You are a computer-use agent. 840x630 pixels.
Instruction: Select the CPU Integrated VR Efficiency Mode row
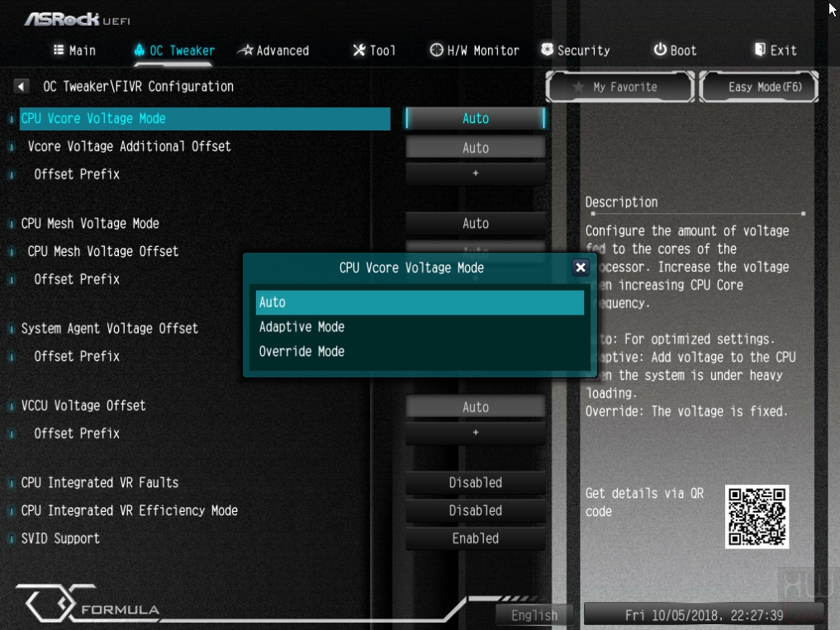tap(205, 510)
